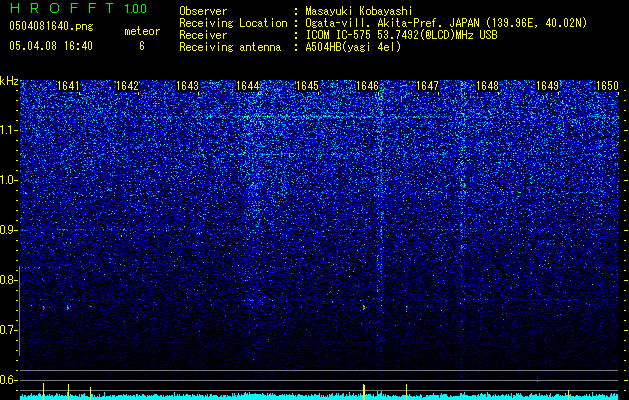Click the Observer field label

click(x=203, y=11)
